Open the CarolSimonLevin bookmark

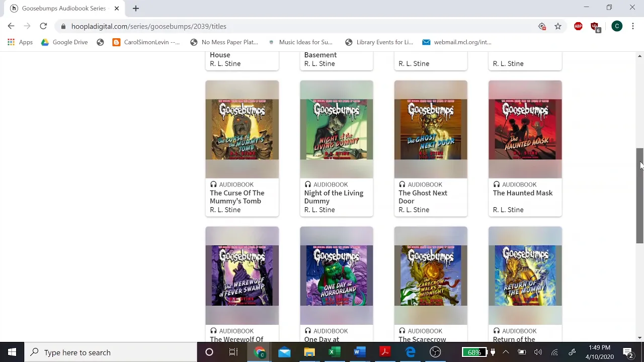(146, 42)
